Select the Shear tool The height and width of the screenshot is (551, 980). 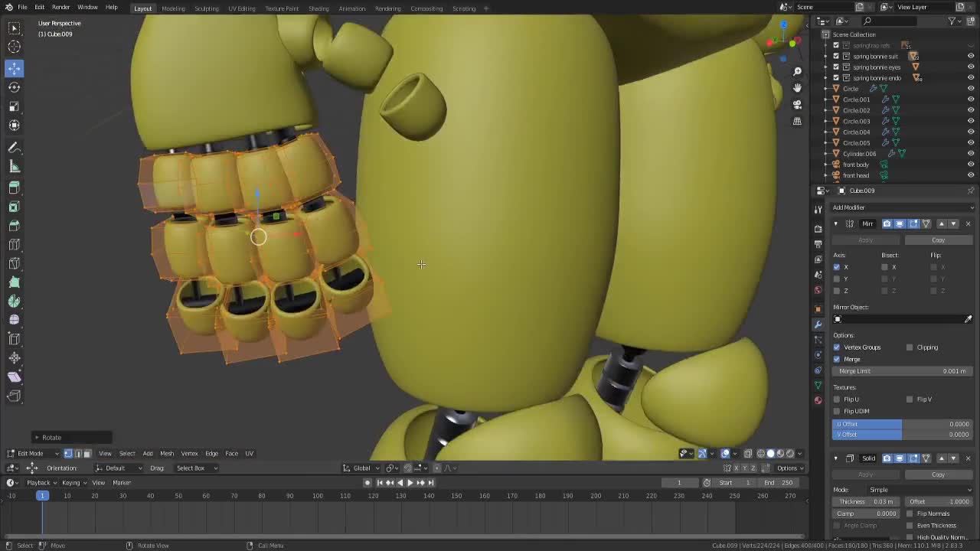coord(14,377)
